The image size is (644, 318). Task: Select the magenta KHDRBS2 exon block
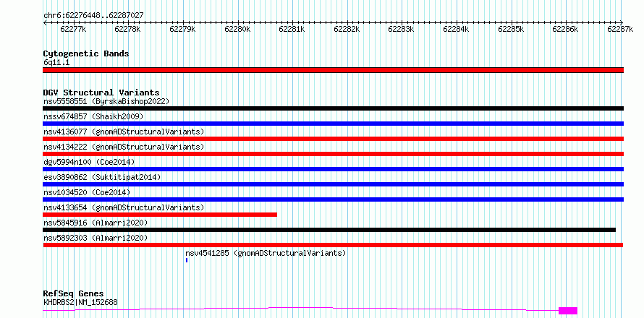click(568, 311)
